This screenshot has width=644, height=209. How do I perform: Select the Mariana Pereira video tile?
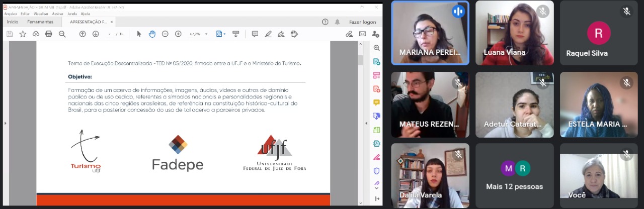tap(430, 33)
